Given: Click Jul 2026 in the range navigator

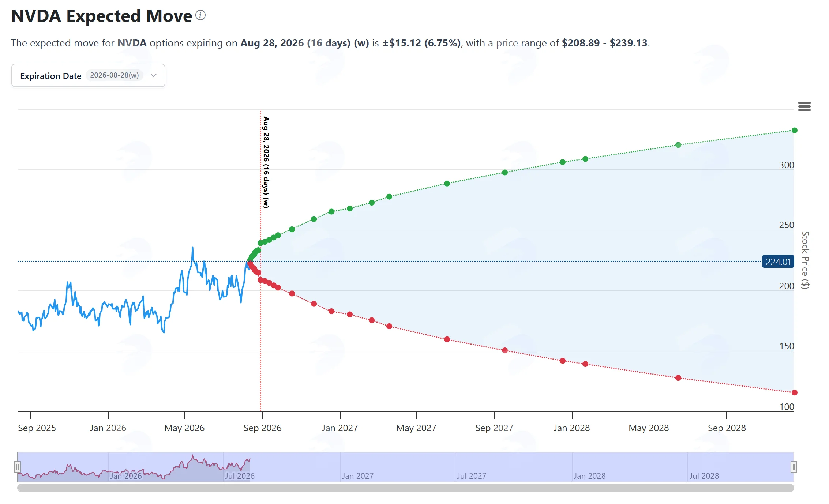Looking at the screenshot, I should point(240,476).
